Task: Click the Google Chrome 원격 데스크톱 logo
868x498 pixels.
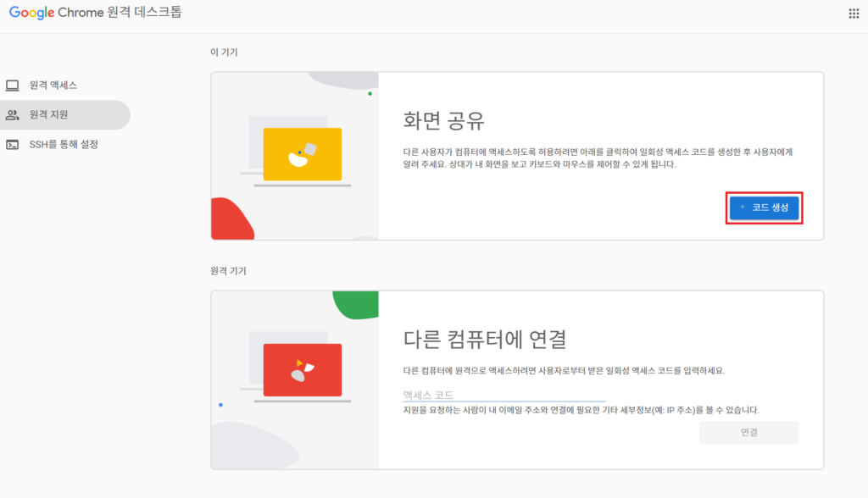Action: 95,14
